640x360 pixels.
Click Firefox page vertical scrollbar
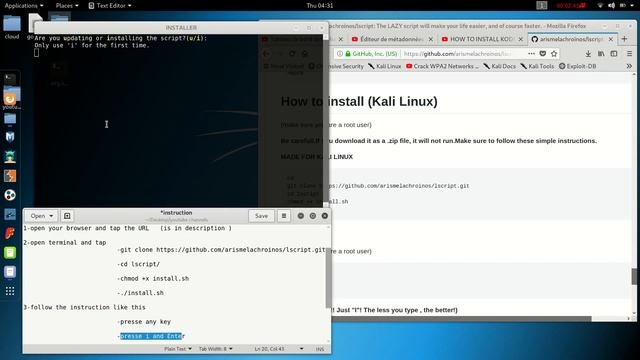[x=634, y=276]
